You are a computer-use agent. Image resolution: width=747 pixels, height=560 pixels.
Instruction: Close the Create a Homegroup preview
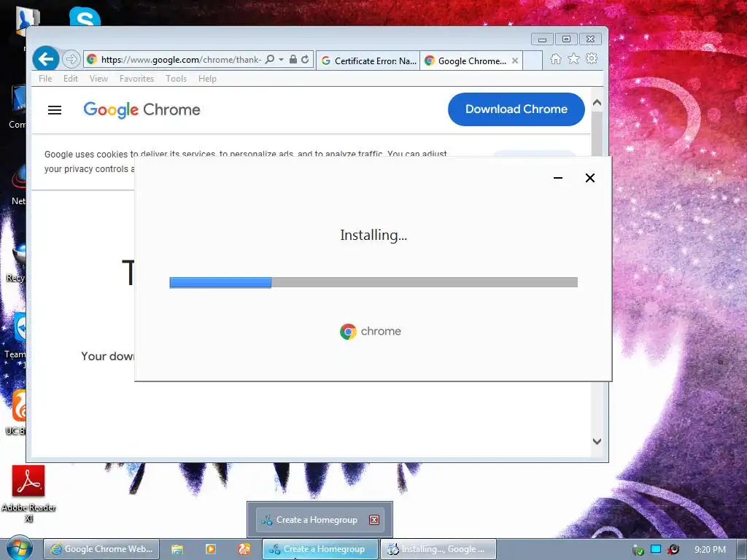(374, 519)
